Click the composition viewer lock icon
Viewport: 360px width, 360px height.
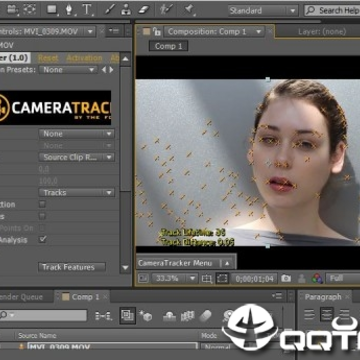click(x=156, y=32)
